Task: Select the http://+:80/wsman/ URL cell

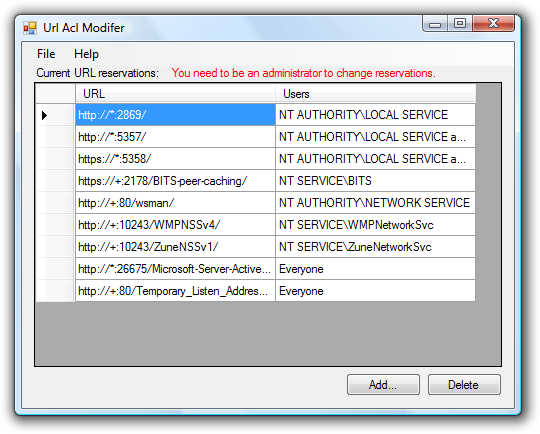Action: tap(175, 203)
